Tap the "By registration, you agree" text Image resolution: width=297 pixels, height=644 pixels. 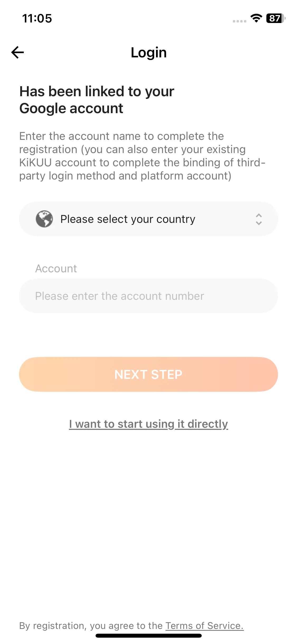91,625
